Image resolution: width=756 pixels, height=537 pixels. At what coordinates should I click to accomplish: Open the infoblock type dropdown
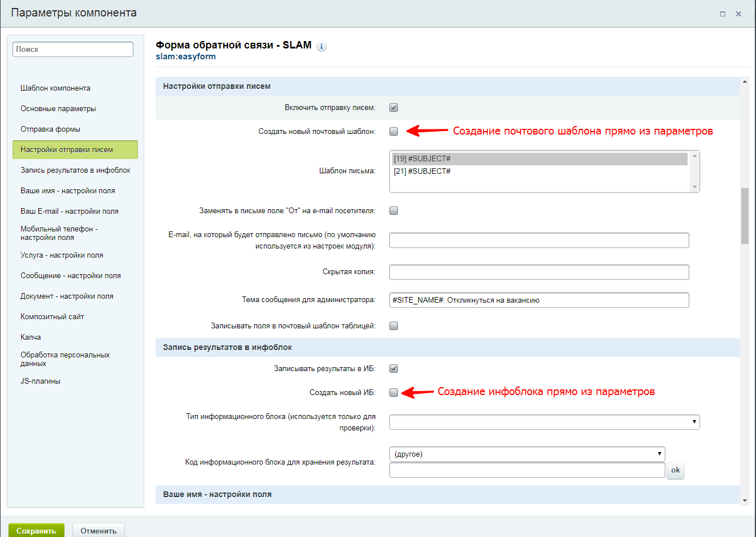544,422
